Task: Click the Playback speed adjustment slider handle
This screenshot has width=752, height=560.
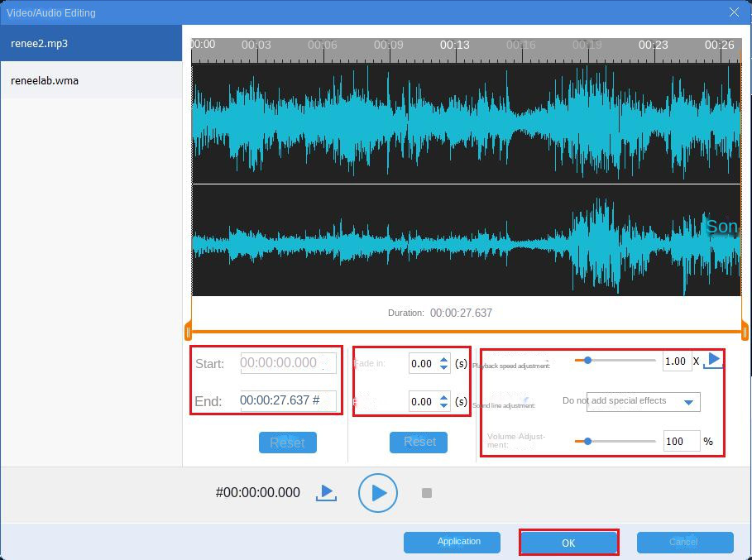Action: click(x=589, y=361)
